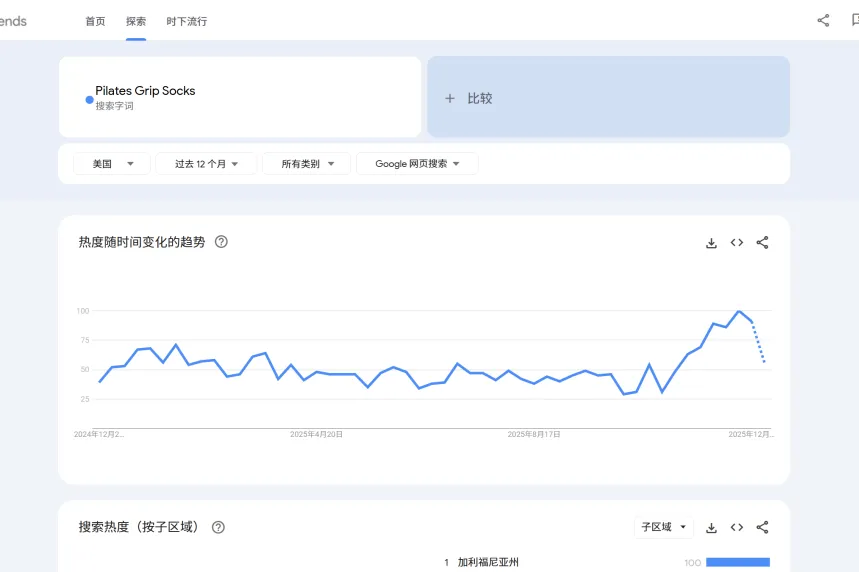Expand the 子区域 dropdown selector

[664, 527]
